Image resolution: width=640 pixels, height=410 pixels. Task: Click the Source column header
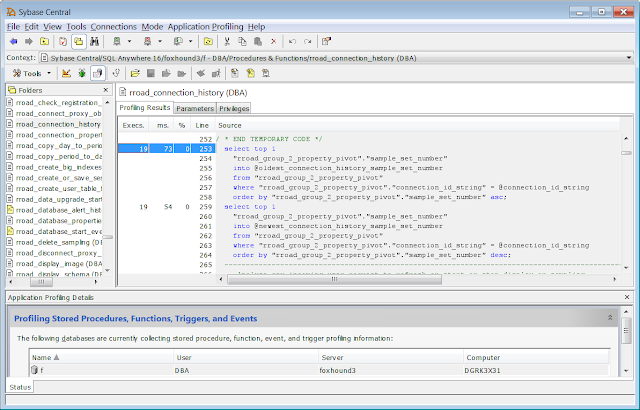click(x=418, y=125)
